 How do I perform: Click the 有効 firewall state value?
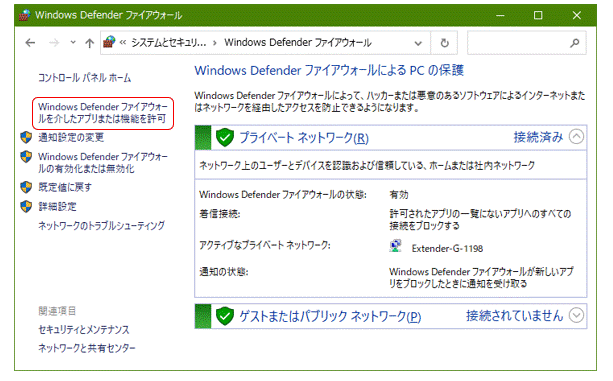[398, 195]
